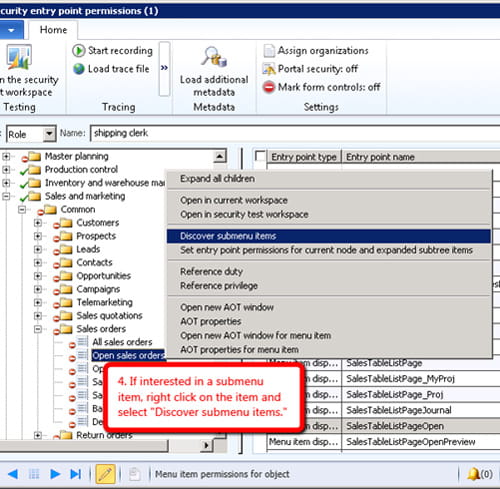Click Assign organizations icon
Image resolution: width=500 pixels, height=489 pixels.
coord(269,51)
